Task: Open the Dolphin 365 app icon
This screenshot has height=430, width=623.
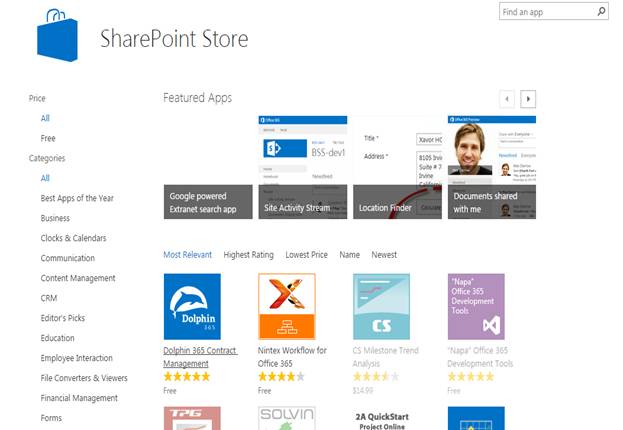Action: (192, 306)
